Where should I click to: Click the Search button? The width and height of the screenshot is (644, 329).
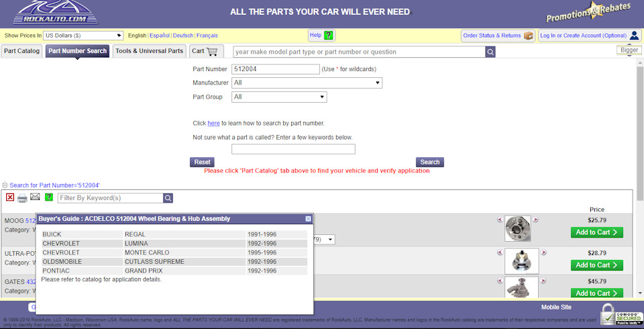[429, 162]
